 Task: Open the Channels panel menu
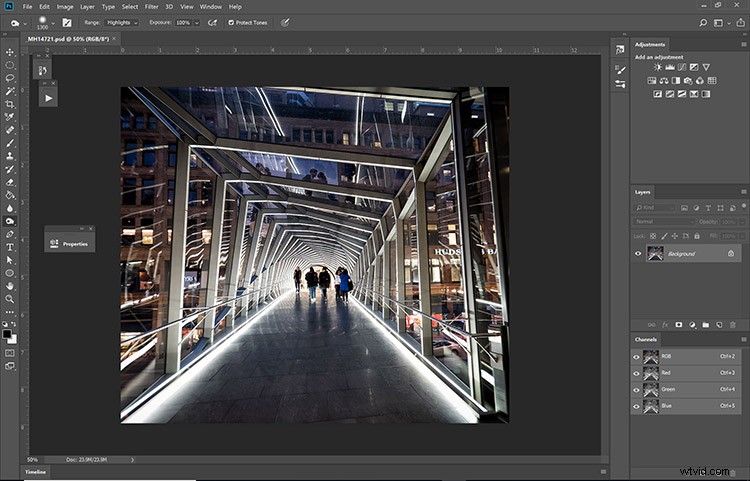(x=744, y=339)
